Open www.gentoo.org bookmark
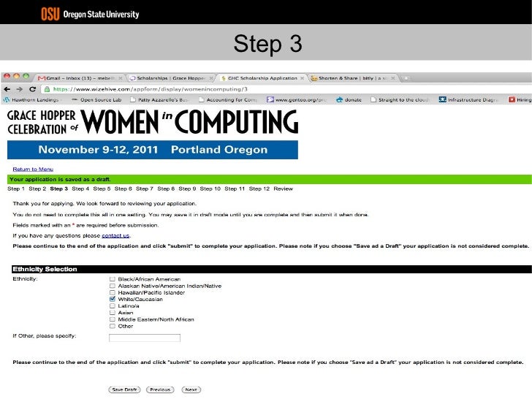Image resolution: width=532 pixels, height=399 pixels. pyautogui.click(x=297, y=99)
